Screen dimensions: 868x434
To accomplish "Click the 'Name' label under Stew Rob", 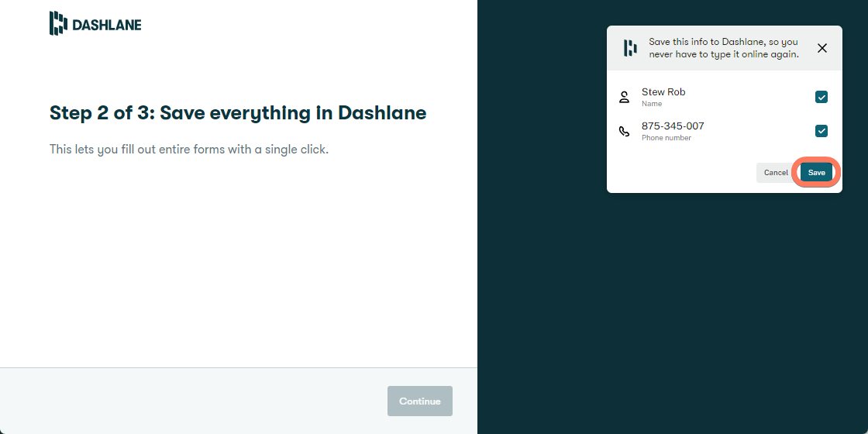I will click(652, 104).
